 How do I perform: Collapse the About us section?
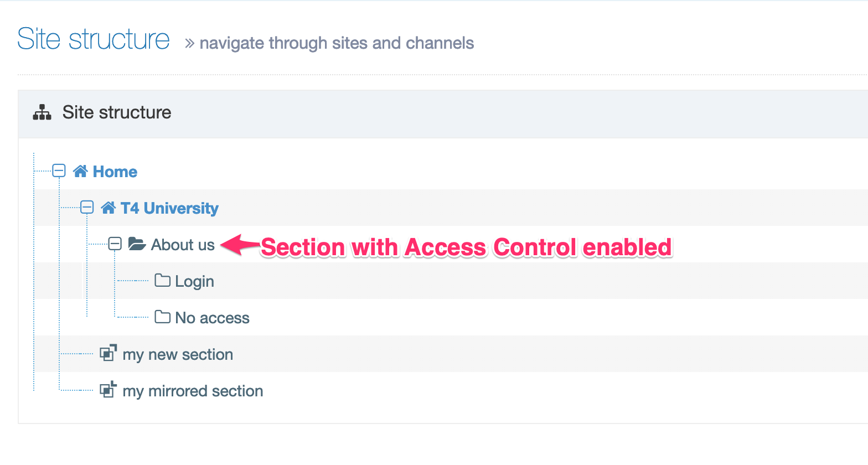115,244
